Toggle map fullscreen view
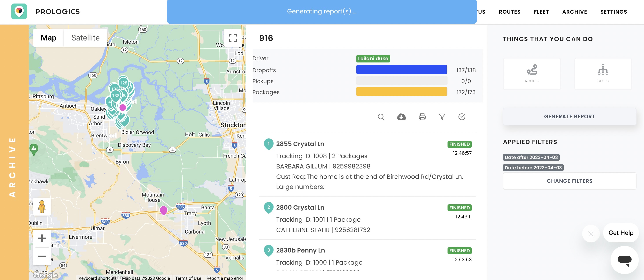This screenshot has width=644, height=280. pos(233,38)
